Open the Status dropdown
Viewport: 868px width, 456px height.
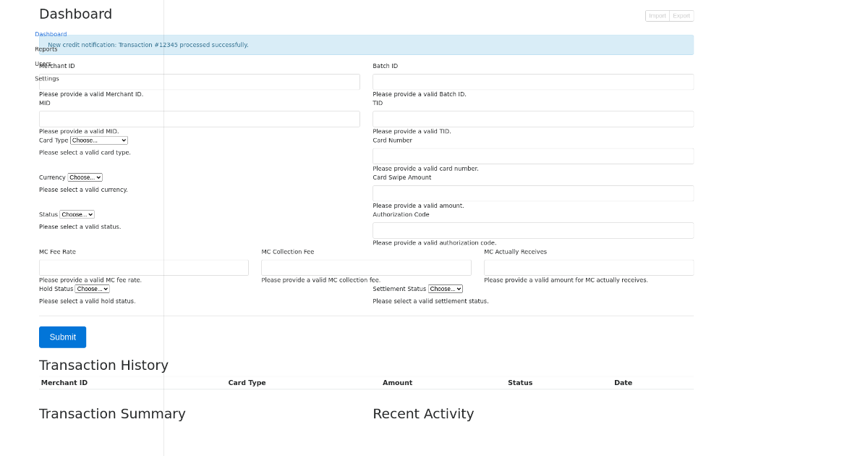[77, 214]
